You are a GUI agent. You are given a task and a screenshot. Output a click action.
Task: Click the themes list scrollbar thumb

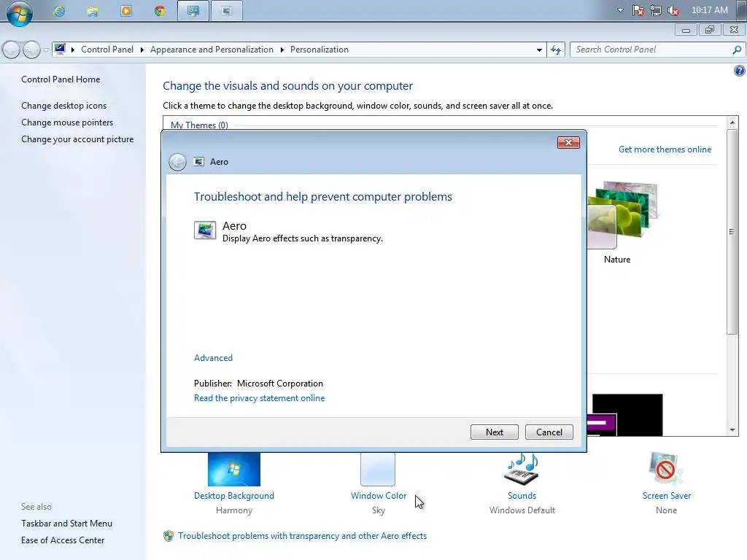pyautogui.click(x=732, y=231)
